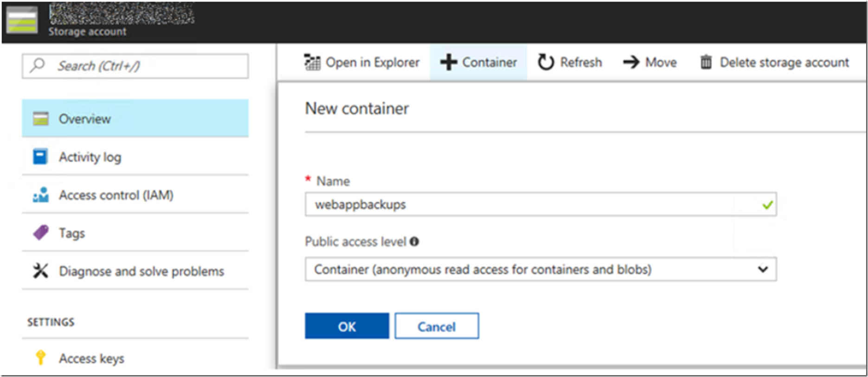
Task: Click the Name field label
Action: tap(333, 181)
